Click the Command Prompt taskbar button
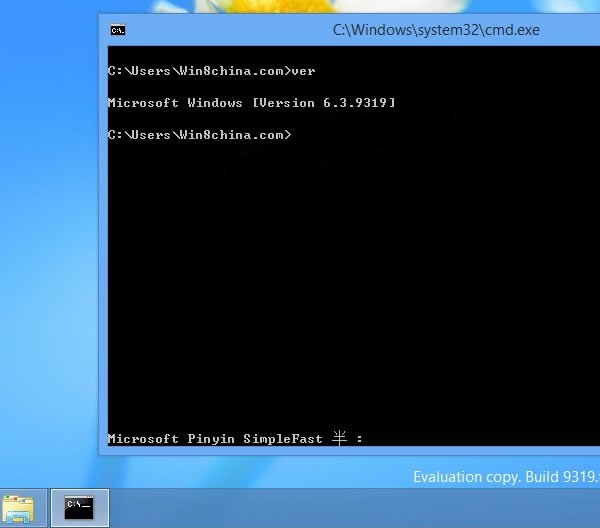Image resolution: width=600 pixels, height=528 pixels. 80,508
